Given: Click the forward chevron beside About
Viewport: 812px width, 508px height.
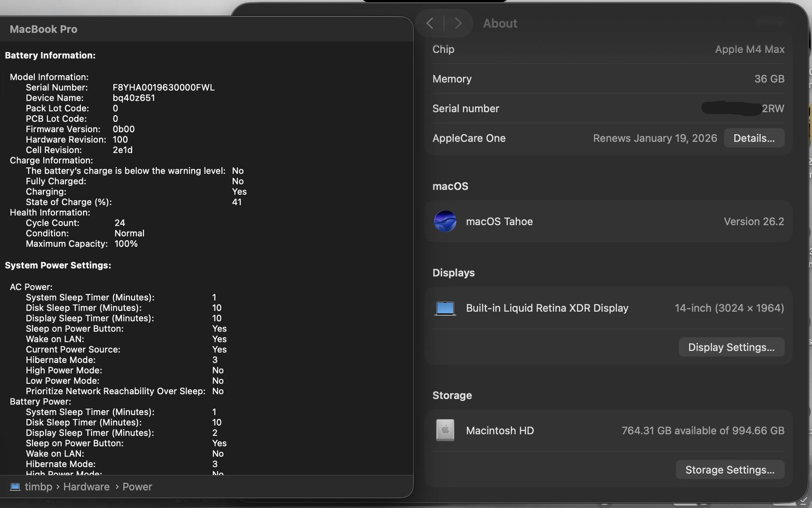Looking at the screenshot, I should coord(458,23).
